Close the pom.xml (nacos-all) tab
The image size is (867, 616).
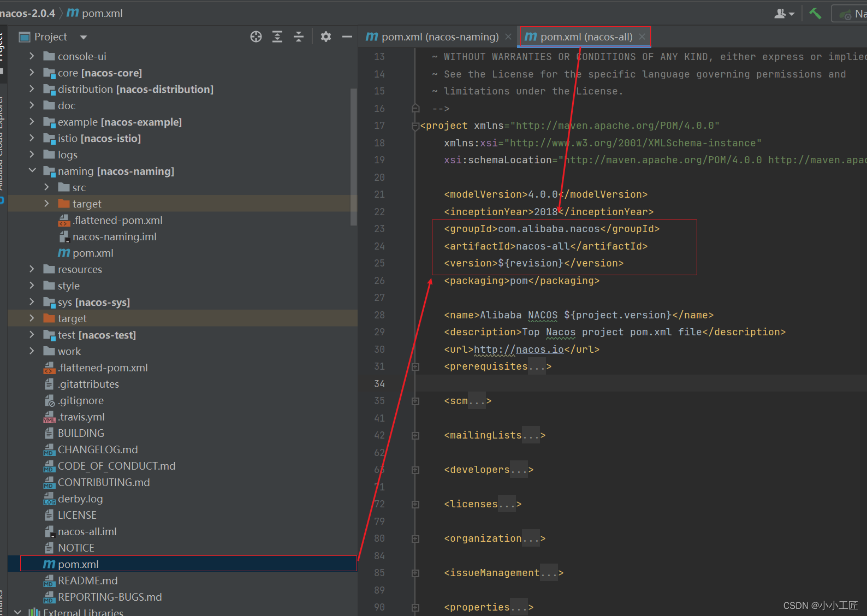pyautogui.click(x=642, y=37)
